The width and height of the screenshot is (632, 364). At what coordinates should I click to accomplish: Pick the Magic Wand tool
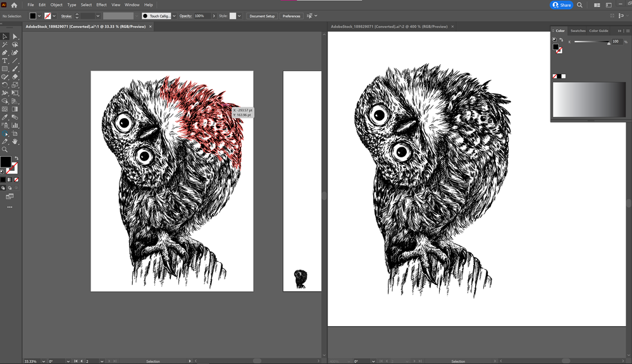pyautogui.click(x=5, y=45)
